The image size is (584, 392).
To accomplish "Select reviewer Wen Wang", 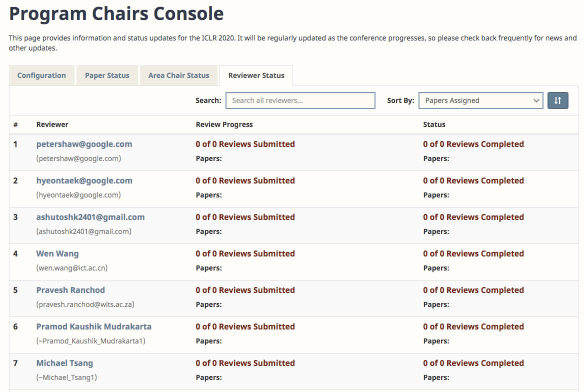I will pos(57,253).
